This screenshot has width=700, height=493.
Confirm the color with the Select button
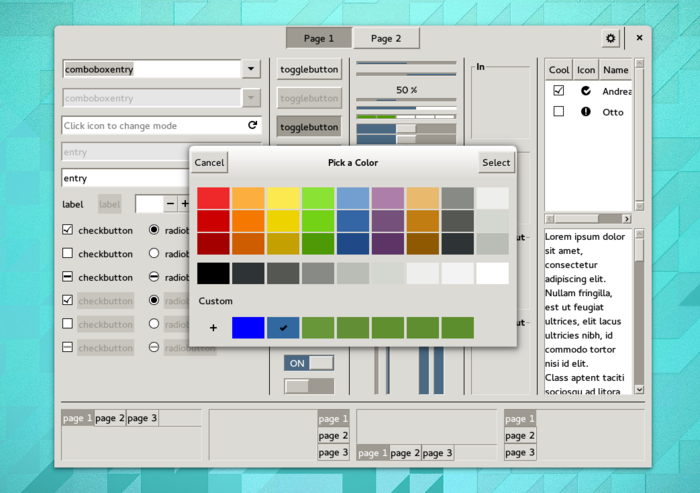[496, 163]
